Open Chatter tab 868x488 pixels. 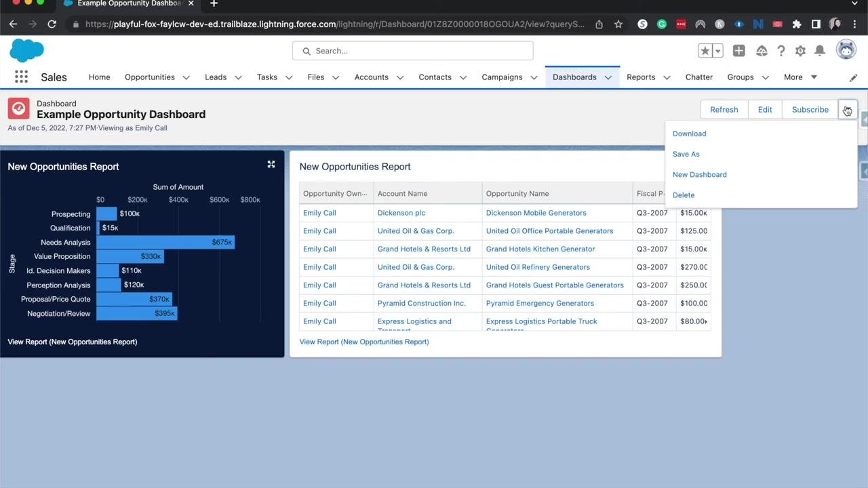(x=699, y=77)
